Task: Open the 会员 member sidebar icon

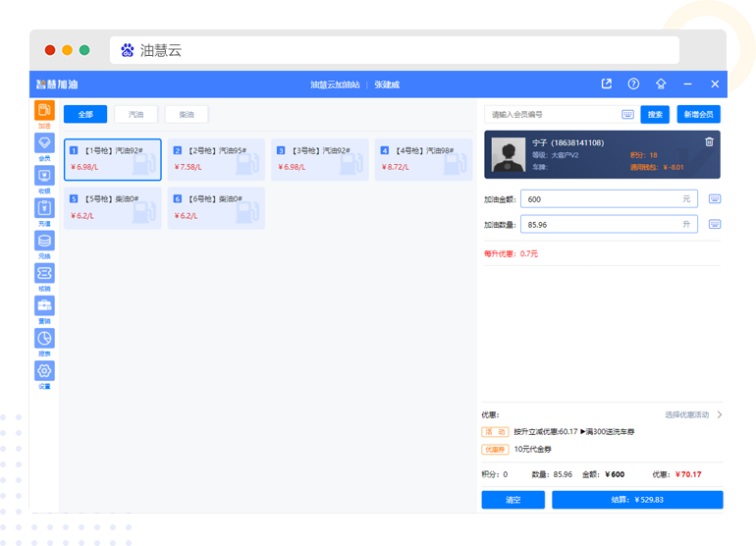Action: (x=44, y=142)
